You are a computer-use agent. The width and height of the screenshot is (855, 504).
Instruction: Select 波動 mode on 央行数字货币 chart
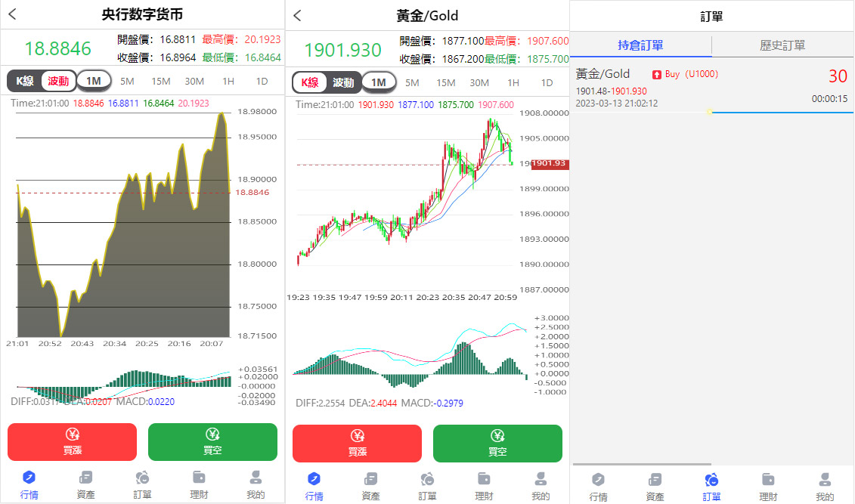coord(58,81)
